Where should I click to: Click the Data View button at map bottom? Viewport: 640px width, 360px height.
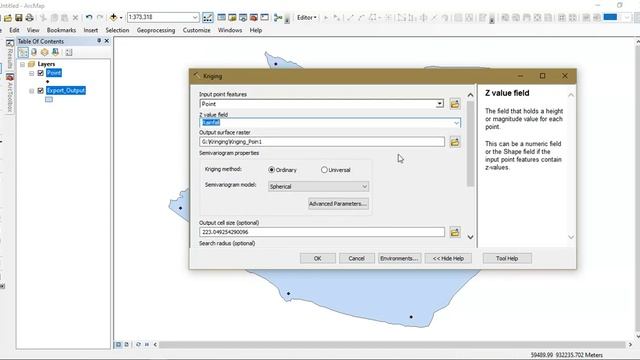coord(118,344)
